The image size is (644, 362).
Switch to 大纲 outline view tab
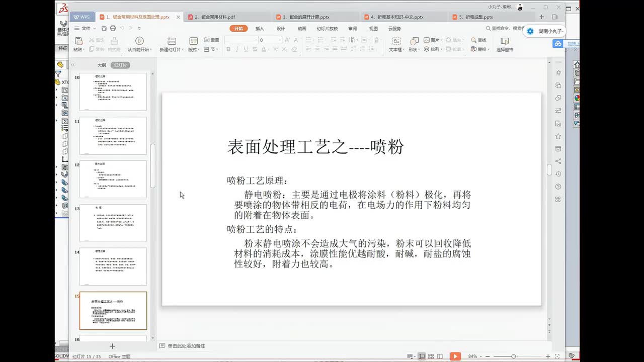(x=102, y=65)
